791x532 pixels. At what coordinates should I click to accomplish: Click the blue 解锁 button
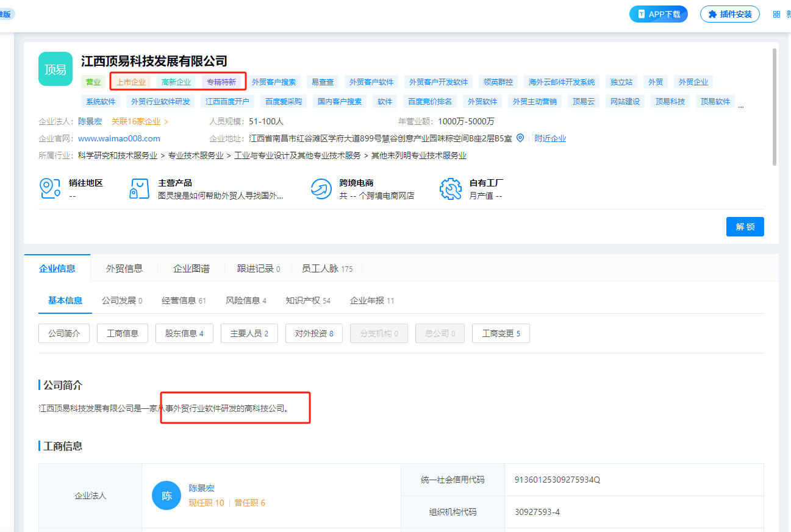(745, 227)
